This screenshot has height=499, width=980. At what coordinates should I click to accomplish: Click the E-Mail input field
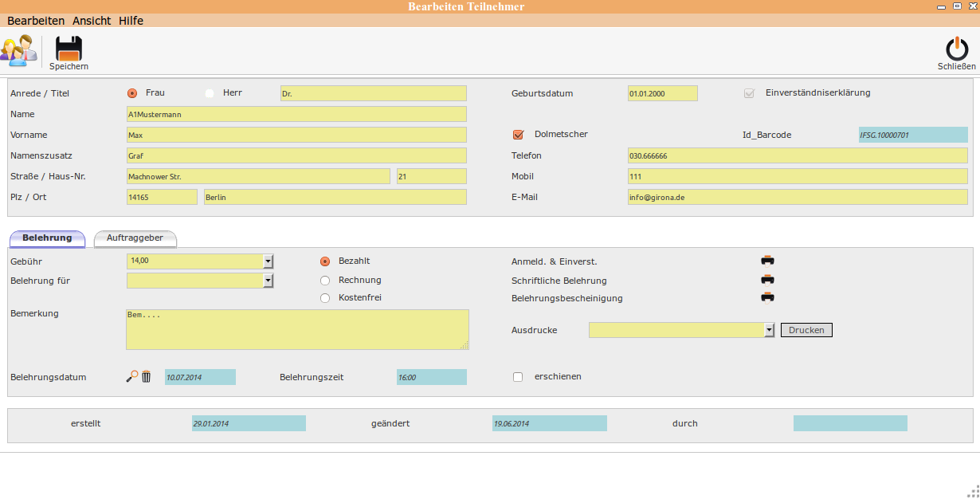tap(797, 197)
